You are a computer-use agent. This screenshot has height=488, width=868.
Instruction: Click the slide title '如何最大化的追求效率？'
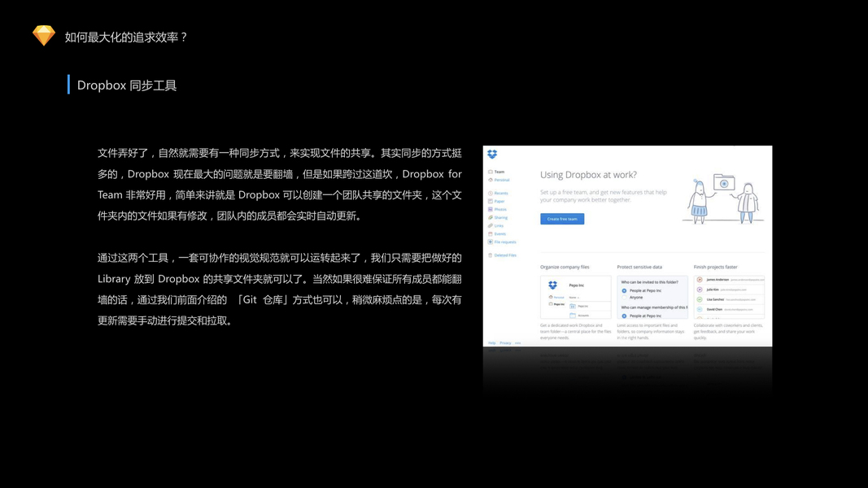click(x=127, y=37)
